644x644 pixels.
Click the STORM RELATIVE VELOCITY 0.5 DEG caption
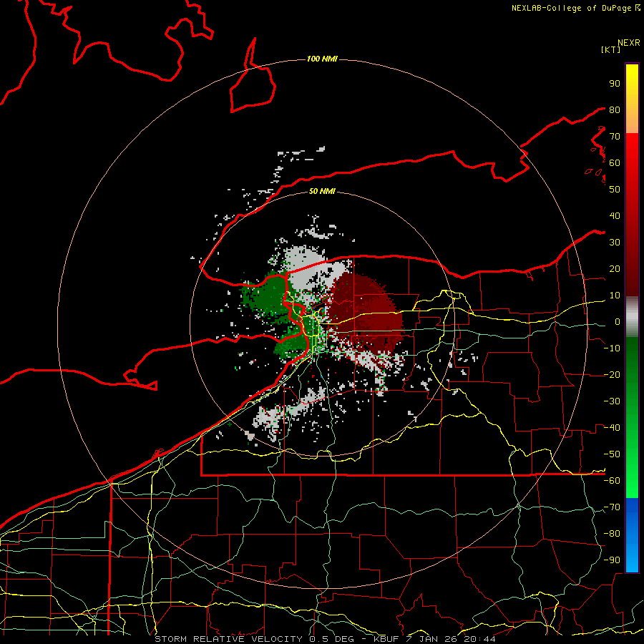(255, 639)
